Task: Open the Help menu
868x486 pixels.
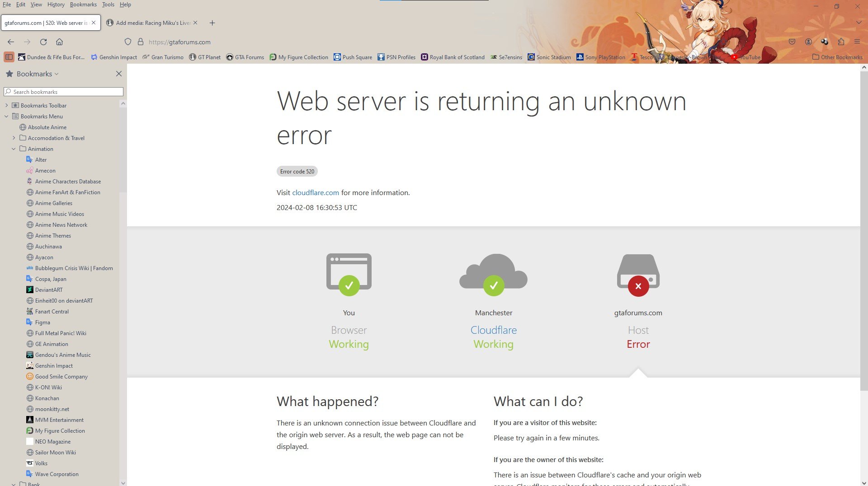Action: [x=125, y=5]
